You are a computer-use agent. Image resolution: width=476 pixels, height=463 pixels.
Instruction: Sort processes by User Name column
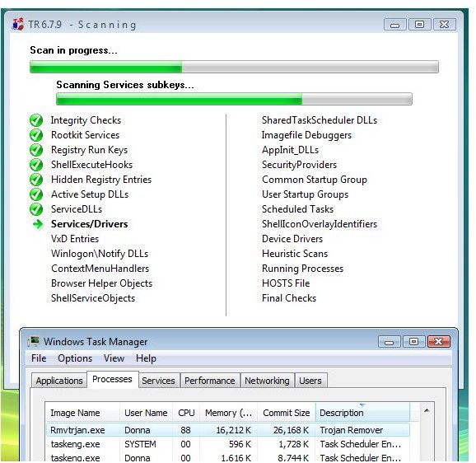(146, 413)
